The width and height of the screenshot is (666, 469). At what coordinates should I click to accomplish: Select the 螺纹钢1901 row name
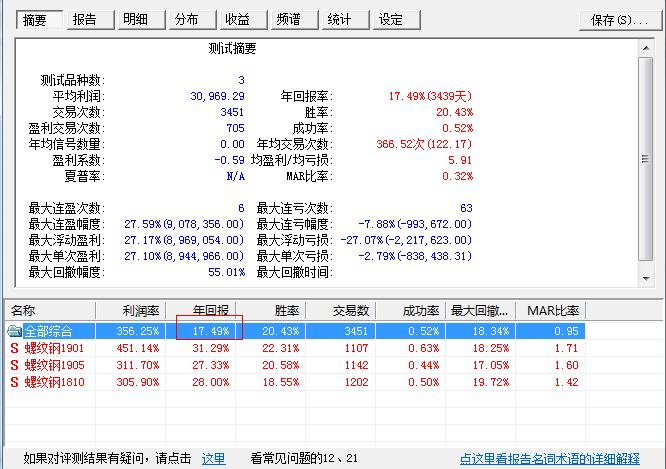click(54, 348)
